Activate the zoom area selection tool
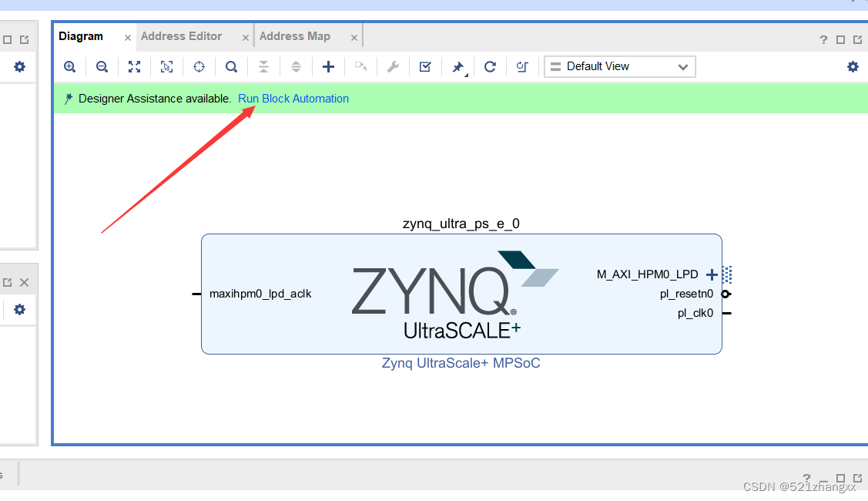This screenshot has height=501, width=868. tap(166, 67)
